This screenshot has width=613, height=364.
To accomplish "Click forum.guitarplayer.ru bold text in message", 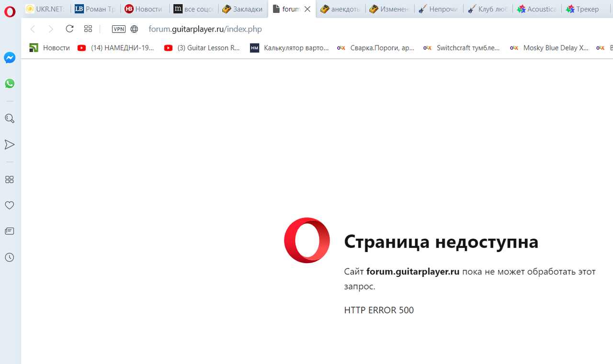I will (x=413, y=272).
